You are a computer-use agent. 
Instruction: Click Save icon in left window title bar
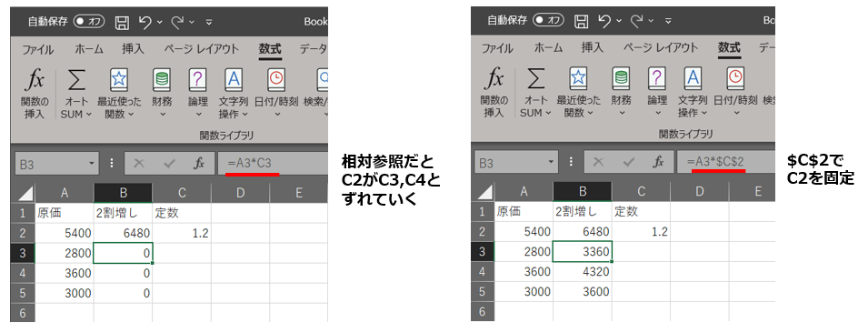point(122,22)
